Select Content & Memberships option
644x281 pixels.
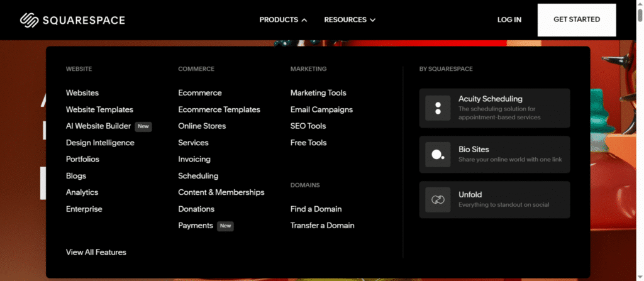(221, 192)
